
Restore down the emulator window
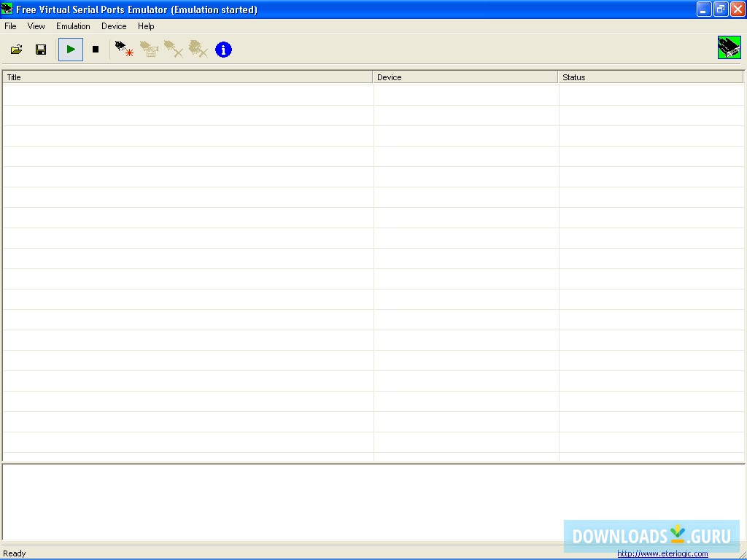pyautogui.click(x=721, y=9)
